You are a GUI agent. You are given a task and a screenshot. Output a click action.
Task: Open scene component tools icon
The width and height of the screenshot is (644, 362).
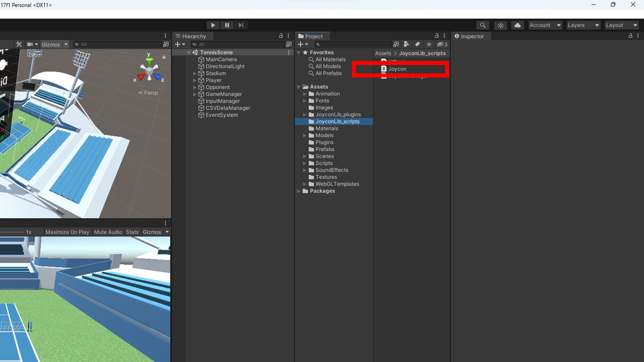(x=19, y=44)
